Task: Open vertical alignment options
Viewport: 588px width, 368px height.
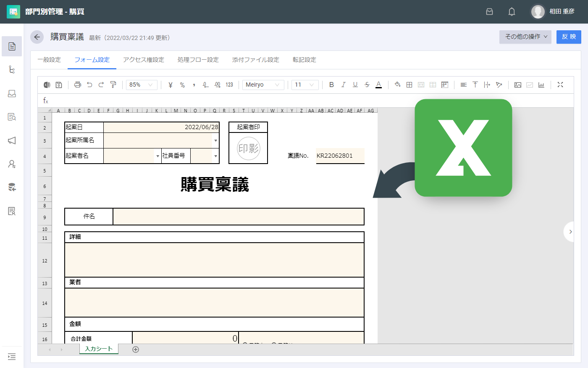Action: point(475,85)
